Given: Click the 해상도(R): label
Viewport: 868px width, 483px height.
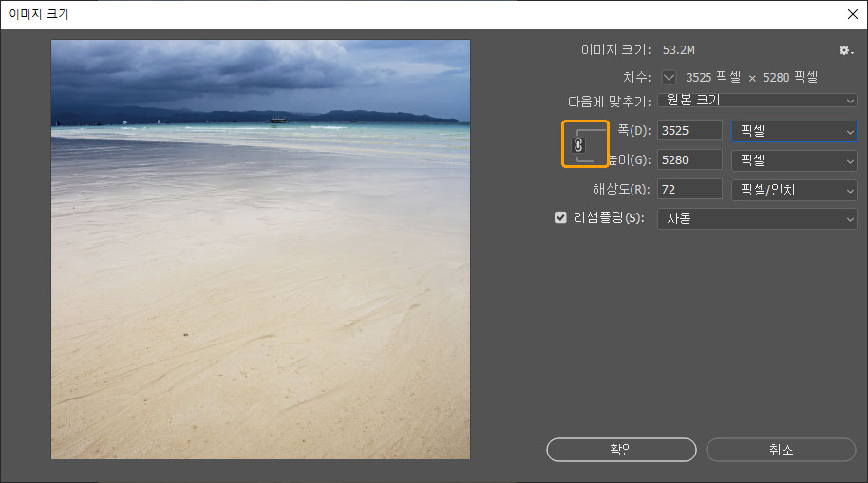Looking at the screenshot, I should [x=622, y=189].
